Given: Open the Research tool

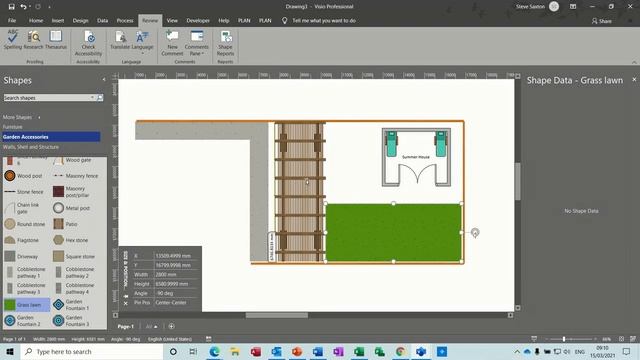Looking at the screenshot, I should [x=33, y=40].
